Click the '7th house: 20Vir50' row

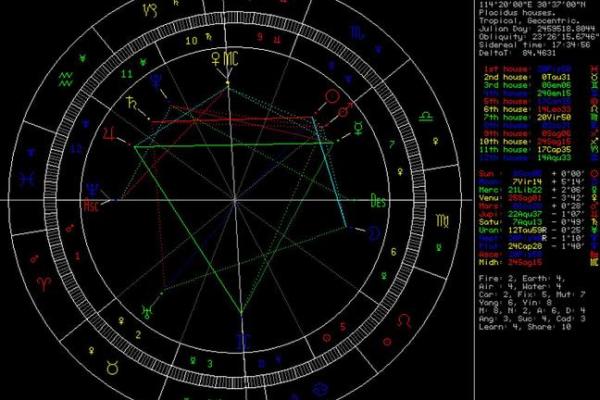coord(527,117)
